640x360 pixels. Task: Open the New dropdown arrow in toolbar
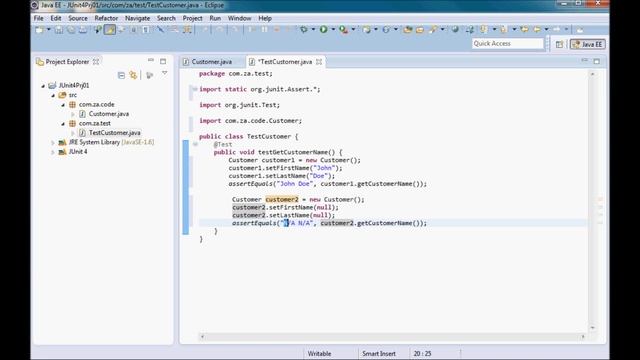coord(49,29)
